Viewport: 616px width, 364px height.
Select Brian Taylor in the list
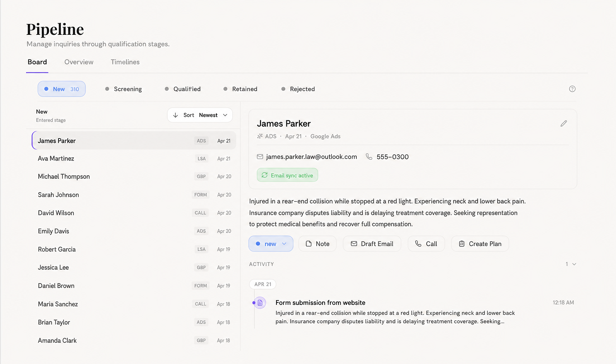pyautogui.click(x=134, y=322)
